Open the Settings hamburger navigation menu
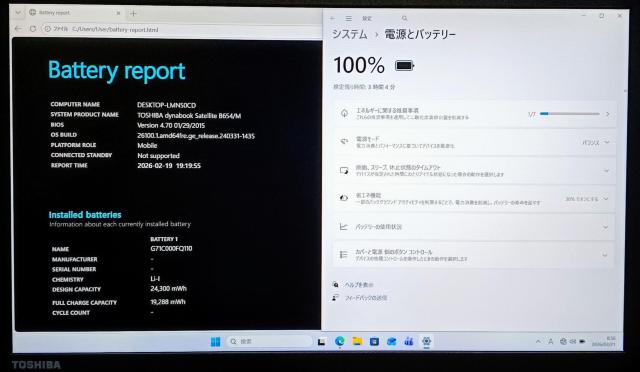 coord(349,18)
